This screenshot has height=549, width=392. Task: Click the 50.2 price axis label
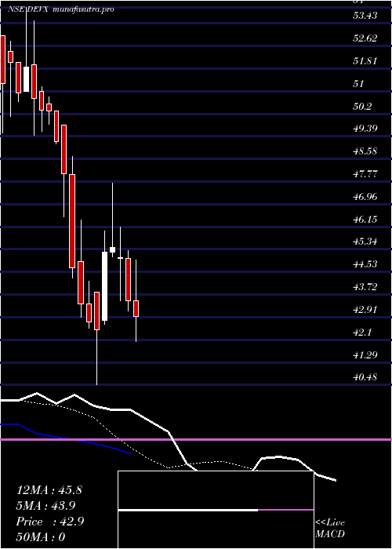coord(362,107)
